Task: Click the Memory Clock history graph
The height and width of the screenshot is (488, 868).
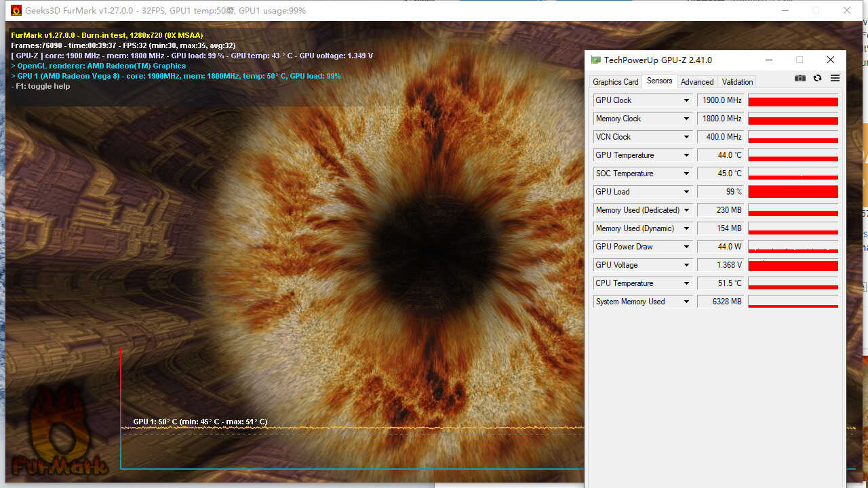Action: click(x=793, y=119)
